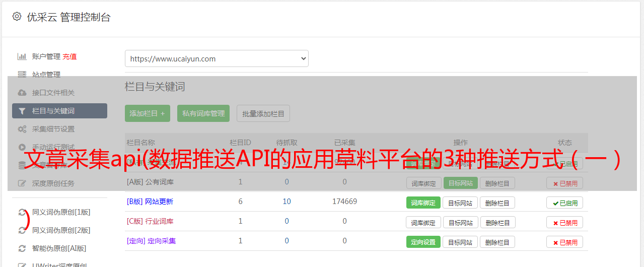Screen dimensions: 644x267
Task: Open 深度原创任务 sidebar item
Action: click(53, 183)
